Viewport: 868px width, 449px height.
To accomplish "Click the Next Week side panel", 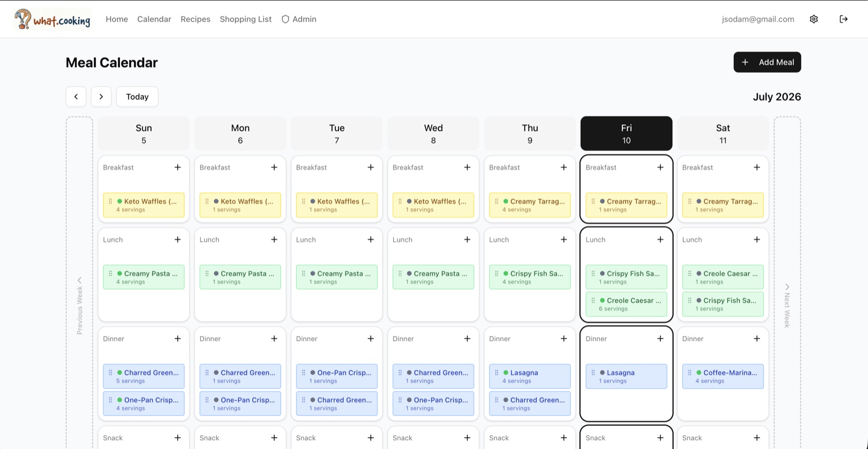I will [x=787, y=283].
